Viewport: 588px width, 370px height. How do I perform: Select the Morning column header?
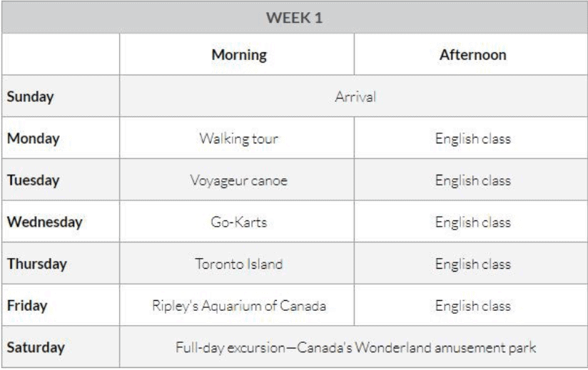[x=239, y=55]
